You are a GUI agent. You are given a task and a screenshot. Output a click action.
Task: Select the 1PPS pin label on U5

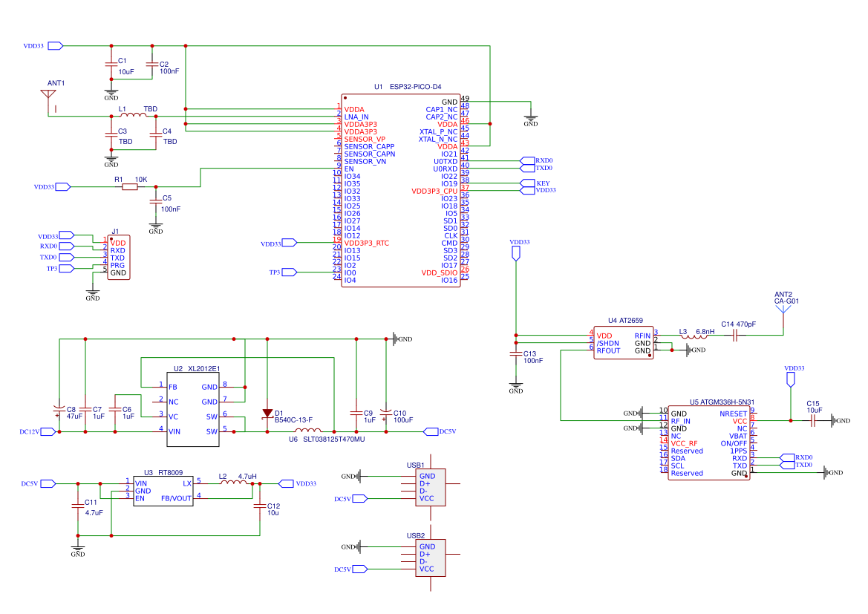(x=739, y=451)
